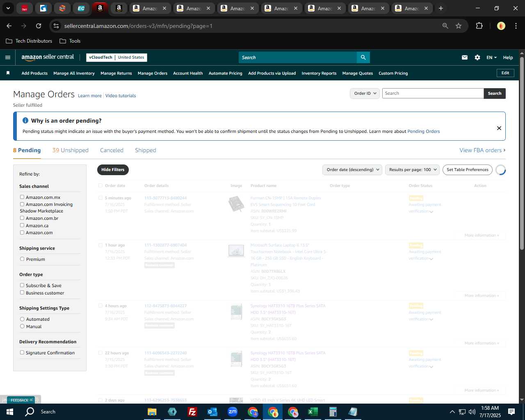Reload the page with the refresh icon
Viewport: 525px width, 420px height.
[39, 26]
